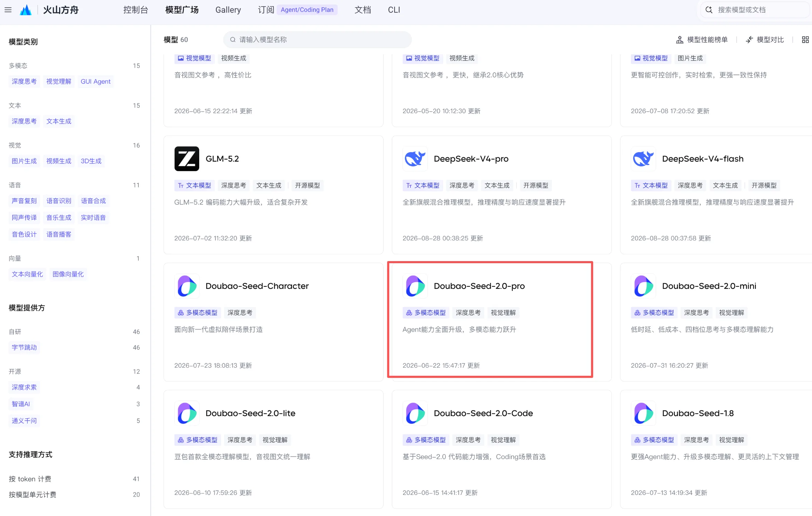Open 模型对比 link
The height and width of the screenshot is (516, 812).
coord(765,40)
